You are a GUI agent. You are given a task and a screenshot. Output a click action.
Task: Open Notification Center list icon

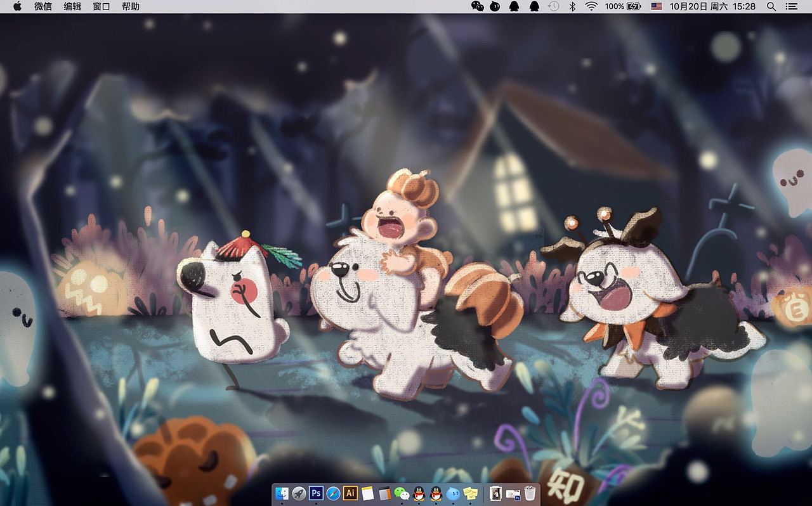[x=791, y=6]
